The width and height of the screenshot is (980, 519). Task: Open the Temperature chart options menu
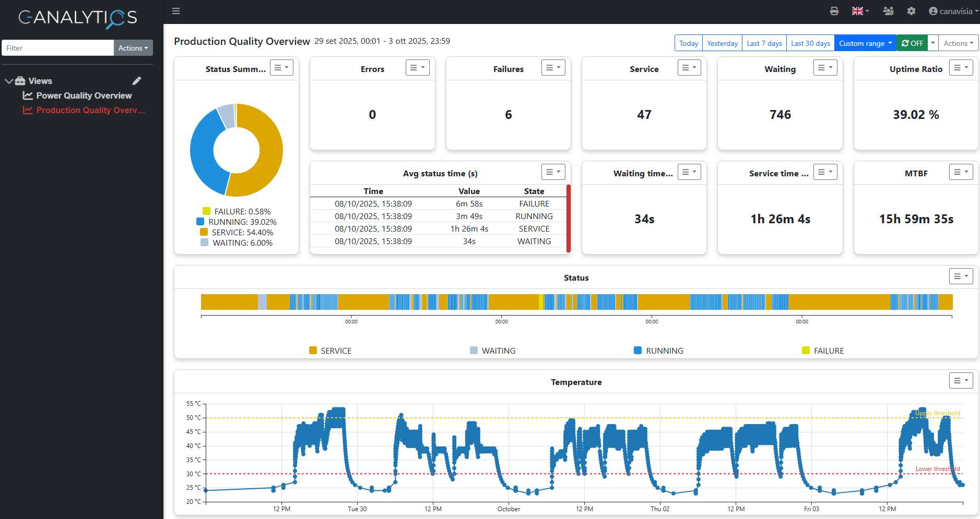(961, 380)
